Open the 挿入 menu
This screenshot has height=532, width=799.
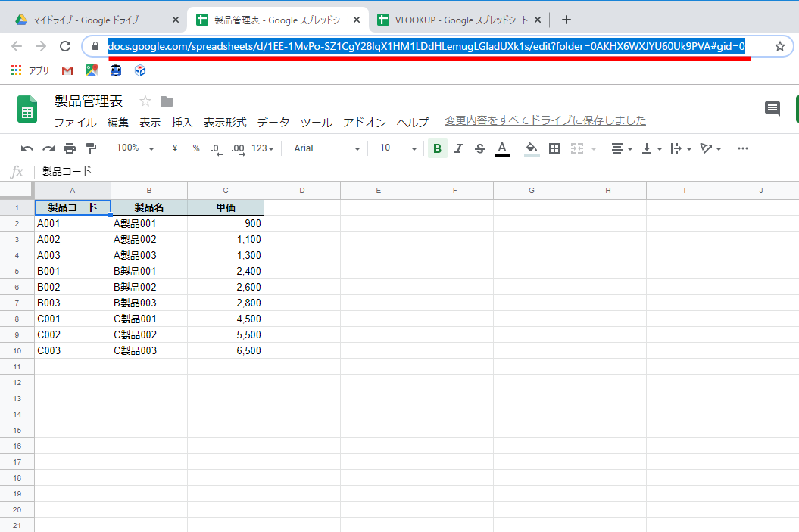[x=183, y=122]
